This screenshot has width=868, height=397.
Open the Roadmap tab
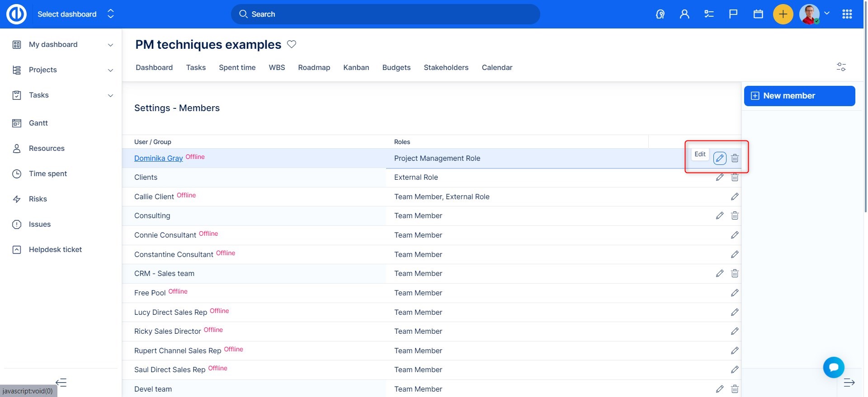point(314,67)
